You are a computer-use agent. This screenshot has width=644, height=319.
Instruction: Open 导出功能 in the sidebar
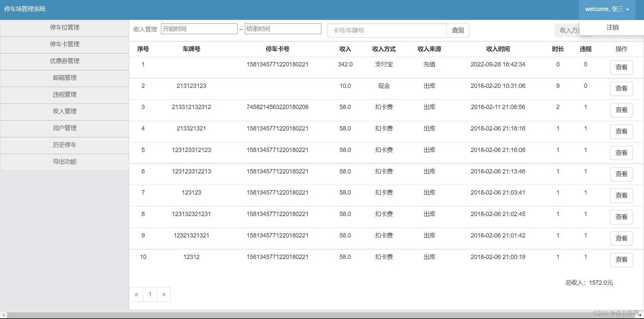tap(64, 162)
